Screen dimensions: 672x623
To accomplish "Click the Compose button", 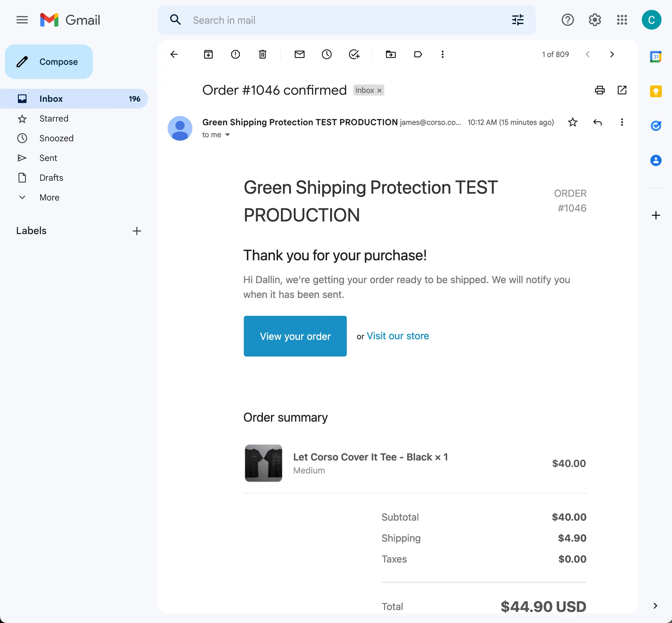I will 49,62.
